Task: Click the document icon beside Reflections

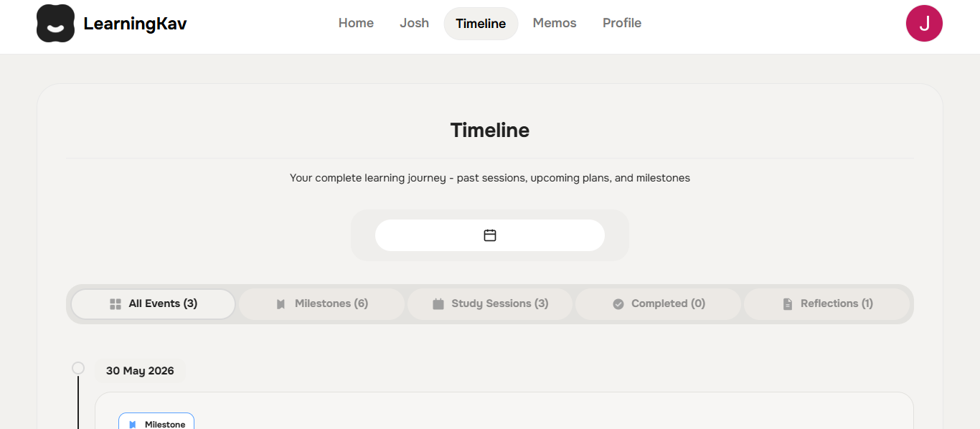Action: (x=788, y=304)
